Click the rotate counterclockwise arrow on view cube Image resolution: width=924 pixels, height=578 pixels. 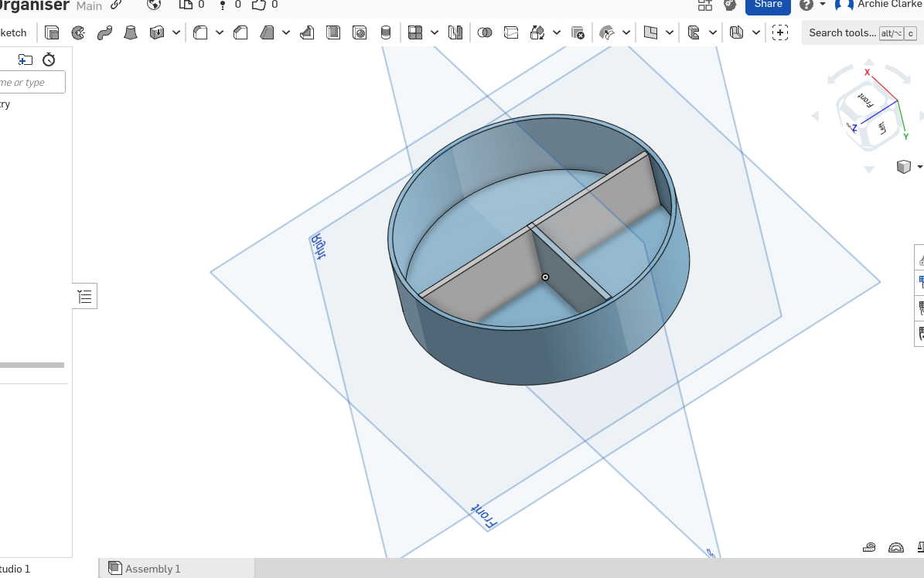[840, 76]
